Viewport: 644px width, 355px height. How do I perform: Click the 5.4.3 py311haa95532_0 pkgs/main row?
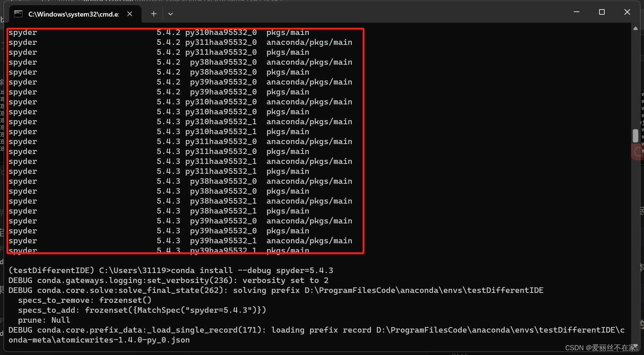pyautogui.click(x=159, y=151)
